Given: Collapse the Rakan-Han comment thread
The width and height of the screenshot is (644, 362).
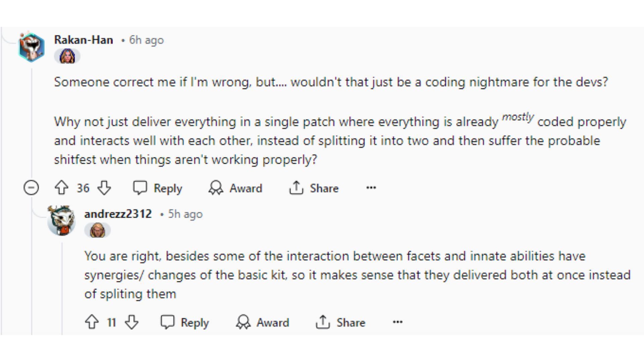Looking at the screenshot, I should click(x=31, y=188).
